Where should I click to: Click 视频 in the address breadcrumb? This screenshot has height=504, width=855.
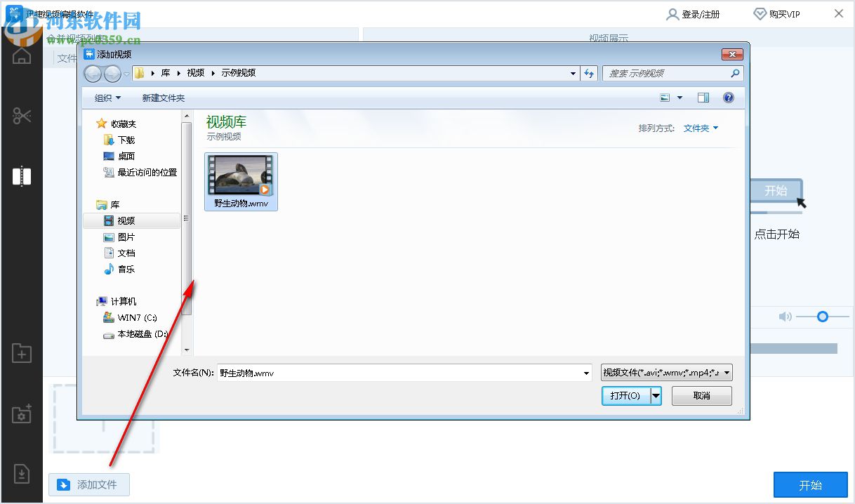click(x=196, y=73)
